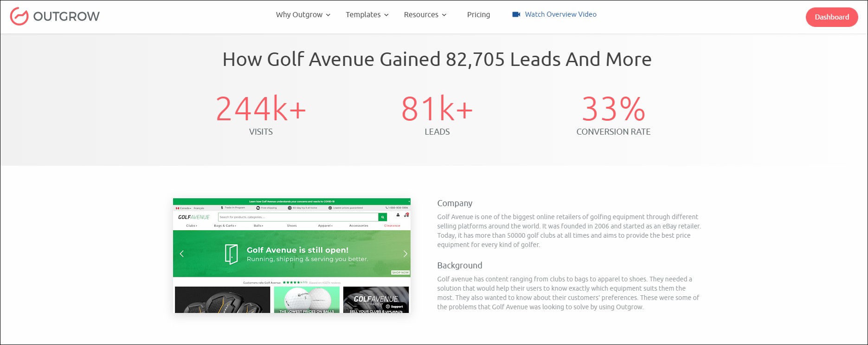Click the Company section heading
The height and width of the screenshot is (345, 868).
tap(455, 203)
